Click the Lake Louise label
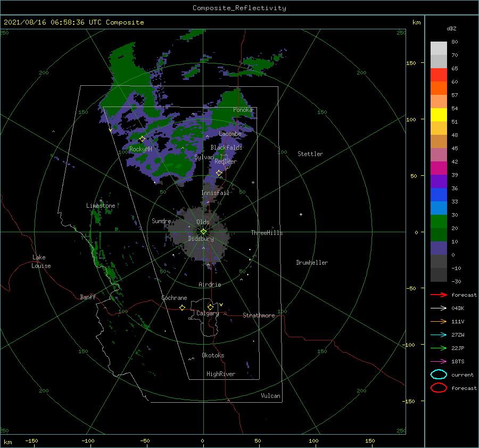 coord(41,262)
